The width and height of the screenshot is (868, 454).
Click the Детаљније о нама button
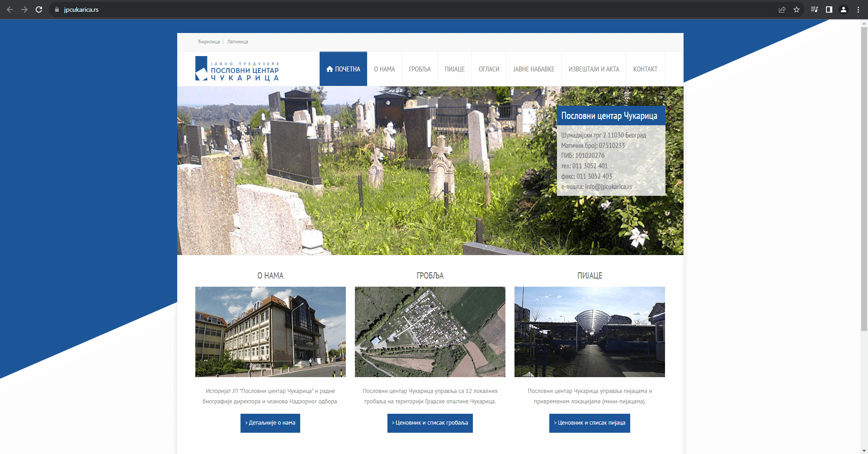(270, 423)
